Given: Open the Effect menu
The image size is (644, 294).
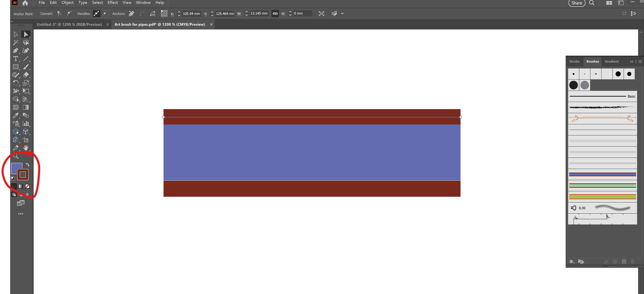Looking at the screenshot, I should point(113,3).
